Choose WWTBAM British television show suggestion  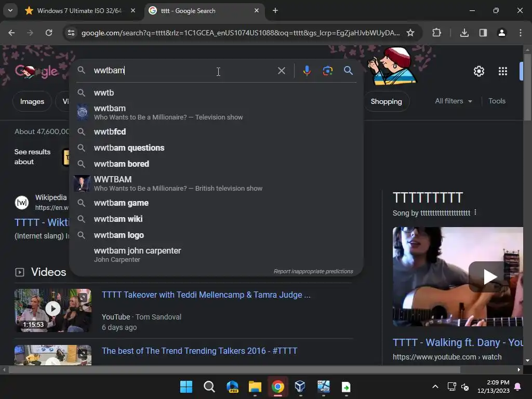pyautogui.click(x=216, y=183)
